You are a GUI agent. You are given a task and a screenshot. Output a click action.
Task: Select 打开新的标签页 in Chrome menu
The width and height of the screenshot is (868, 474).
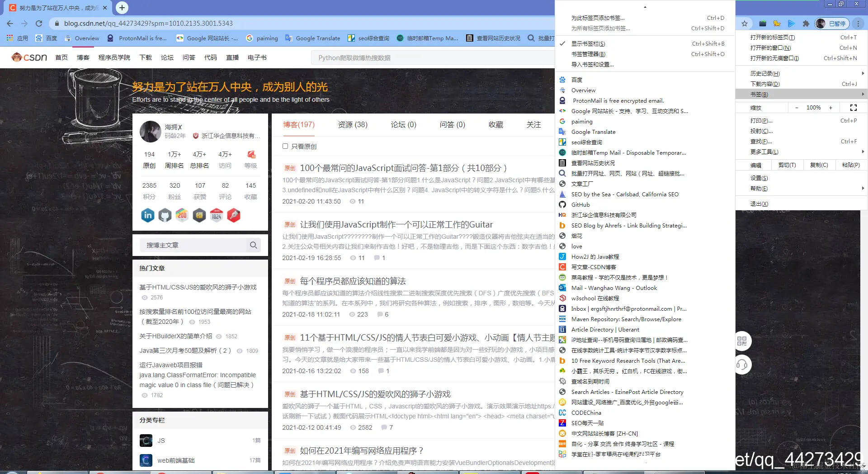click(x=802, y=38)
